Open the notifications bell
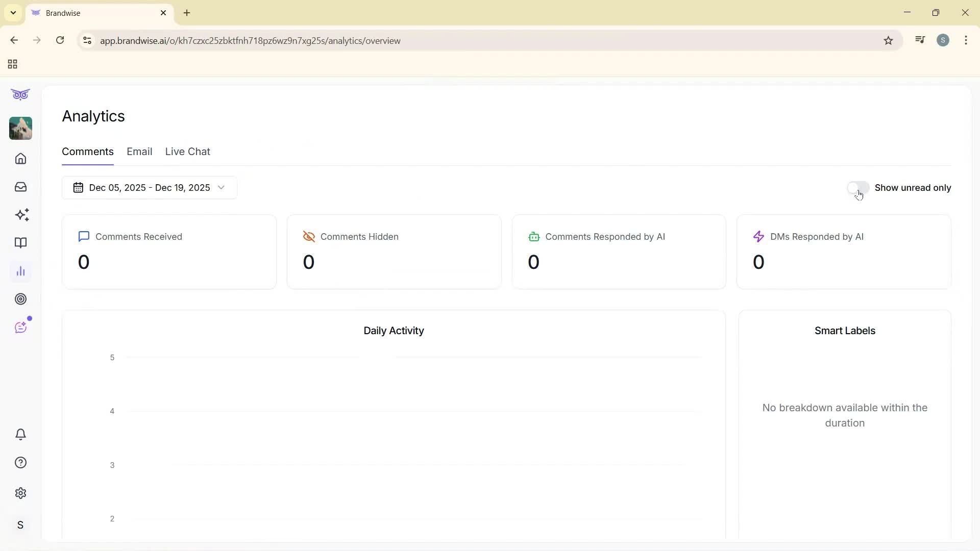The image size is (980, 551). [20, 434]
